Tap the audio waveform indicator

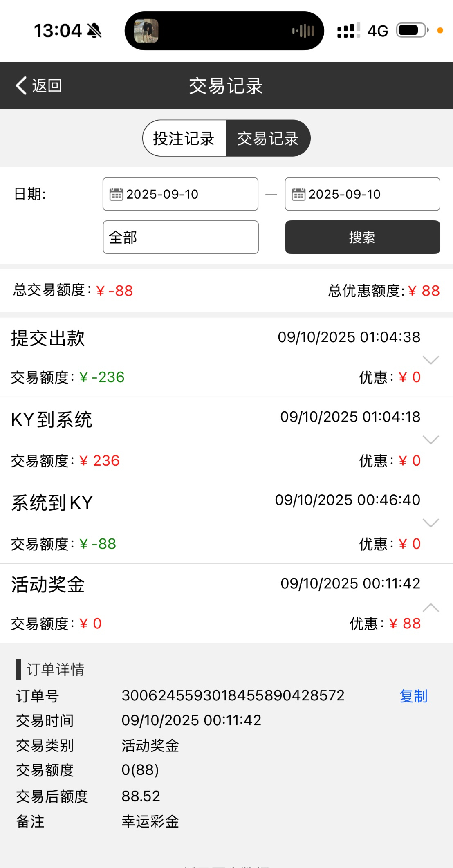(x=303, y=31)
